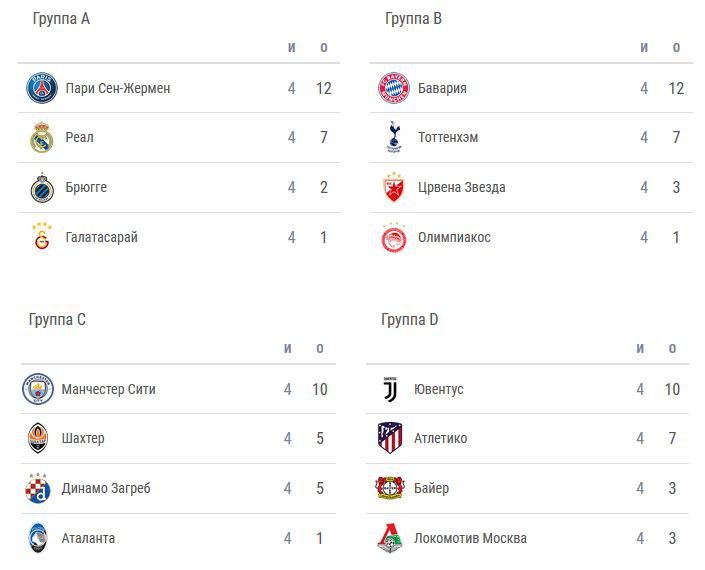The width and height of the screenshot is (705, 570).
Task: Click the Shakhtar club logo
Action: 38,438
